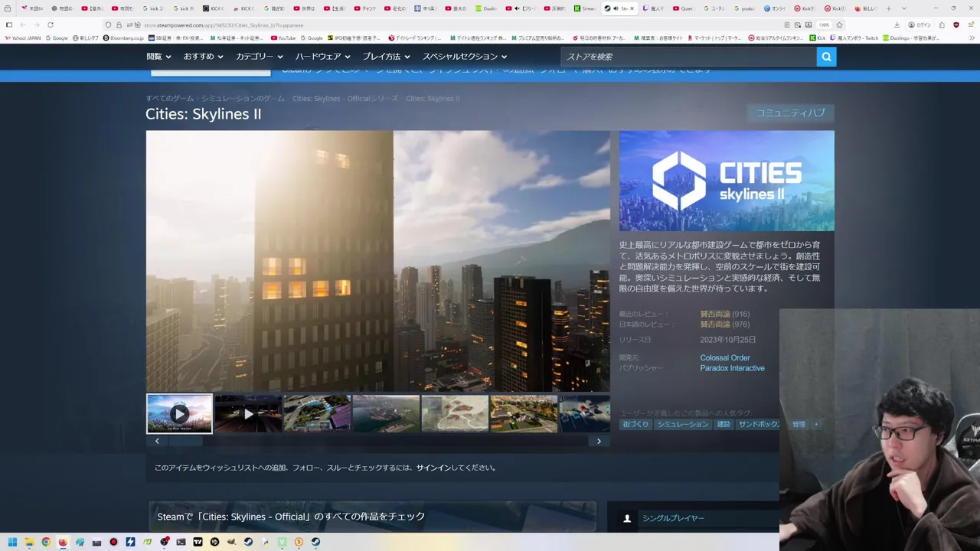Screen dimensions: 980x551
Task: Click the browser reload button
Action: click(51, 24)
